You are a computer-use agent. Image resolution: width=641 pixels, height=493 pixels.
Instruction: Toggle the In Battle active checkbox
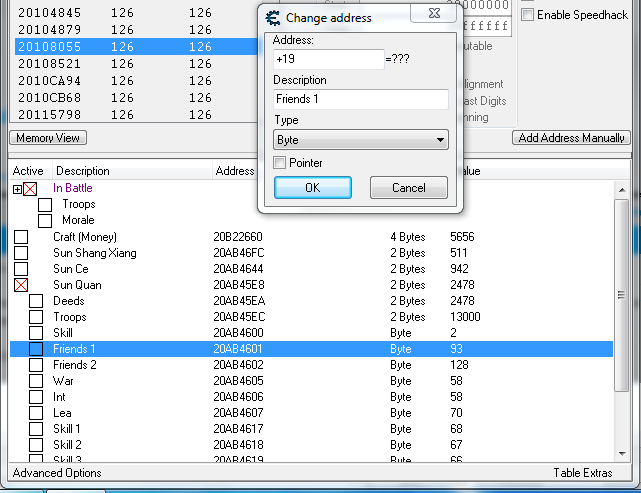(30, 188)
